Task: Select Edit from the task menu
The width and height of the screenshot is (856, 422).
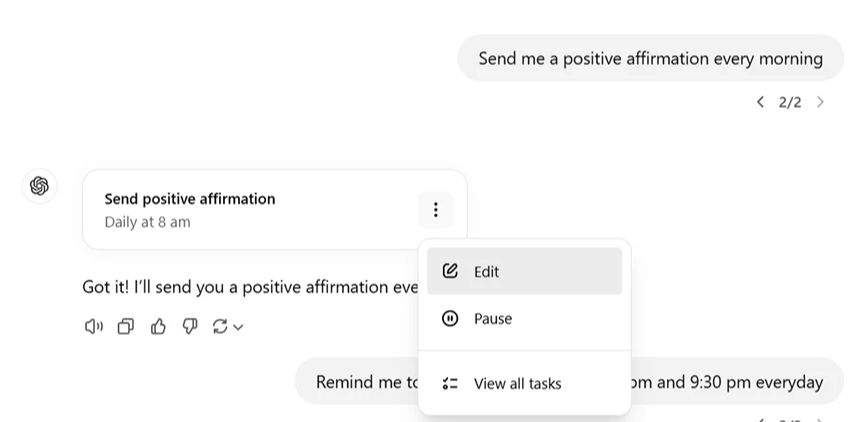Action: (486, 271)
